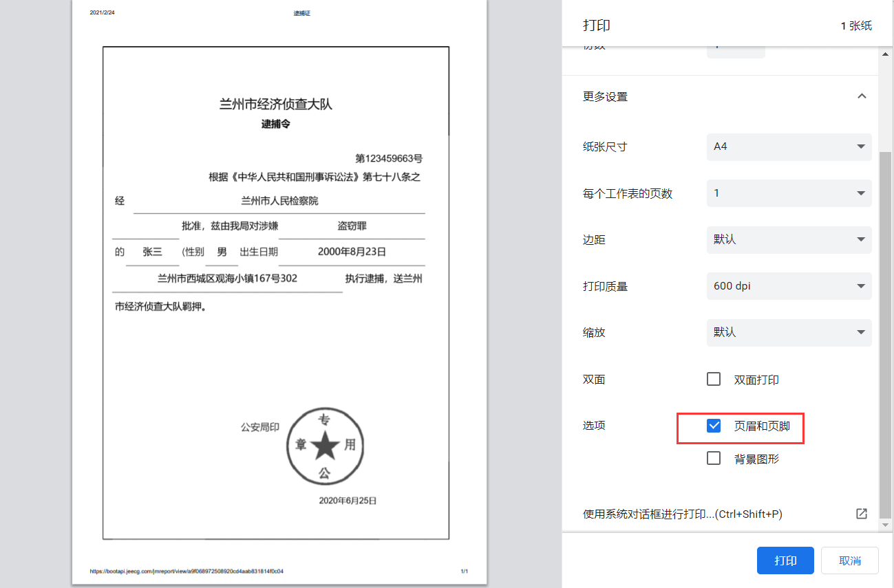The image size is (894, 588).
Task: Click the dropdown arrow beside A4
Action: [x=860, y=146]
